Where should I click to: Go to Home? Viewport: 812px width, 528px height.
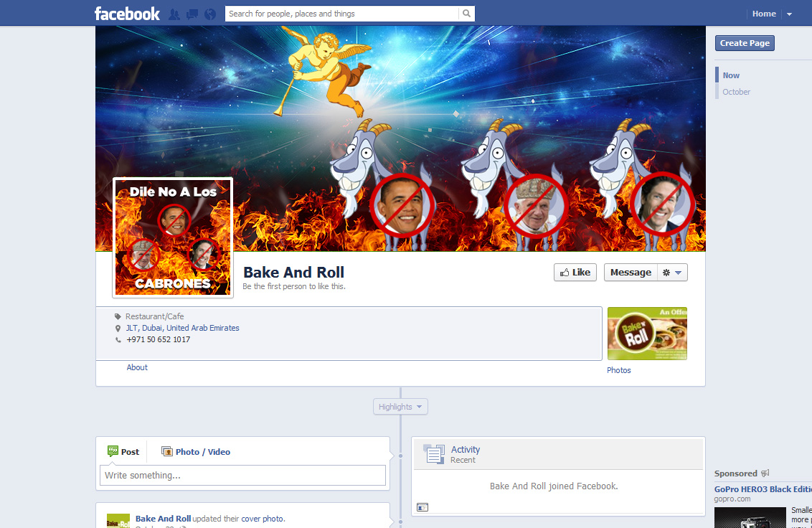point(764,14)
